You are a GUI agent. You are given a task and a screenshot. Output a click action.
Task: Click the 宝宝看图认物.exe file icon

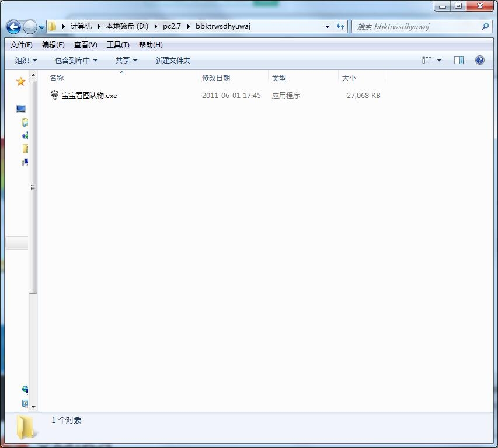[55, 95]
